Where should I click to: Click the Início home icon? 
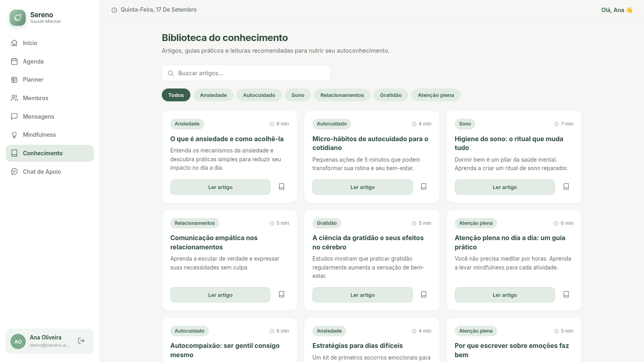14,43
